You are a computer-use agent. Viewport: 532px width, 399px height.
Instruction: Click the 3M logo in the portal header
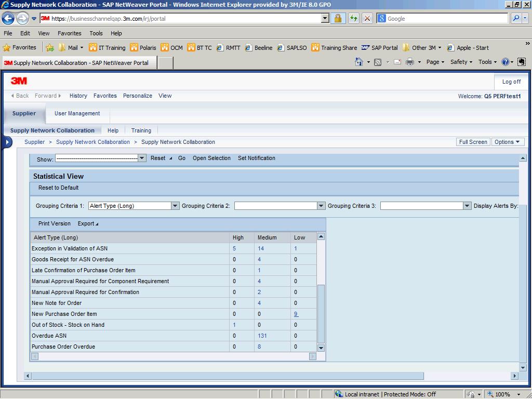19,81
